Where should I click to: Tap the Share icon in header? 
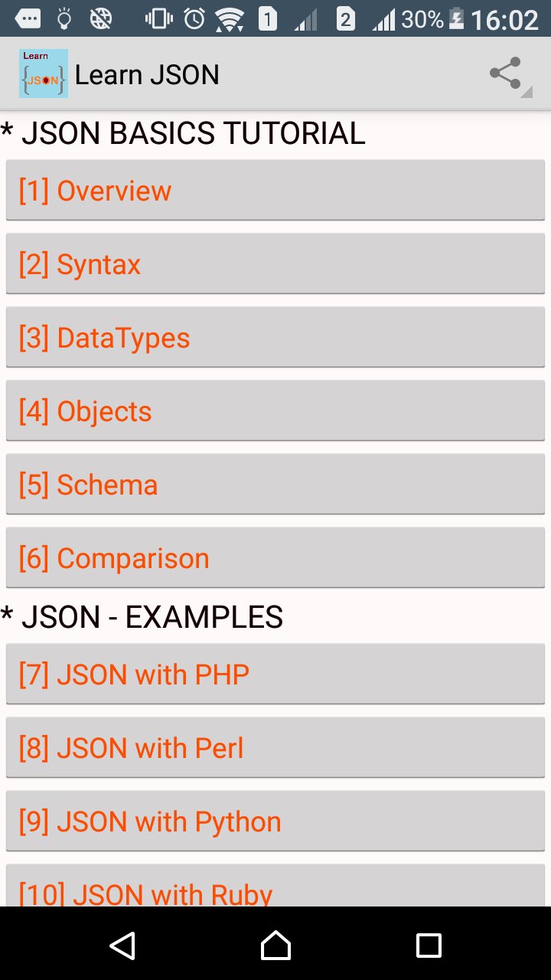tap(505, 74)
